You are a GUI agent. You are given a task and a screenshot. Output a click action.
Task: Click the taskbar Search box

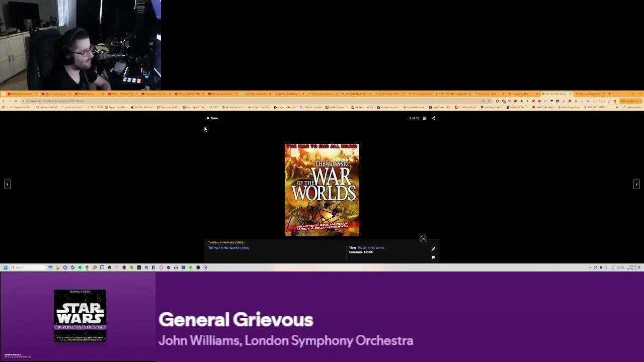(28, 267)
